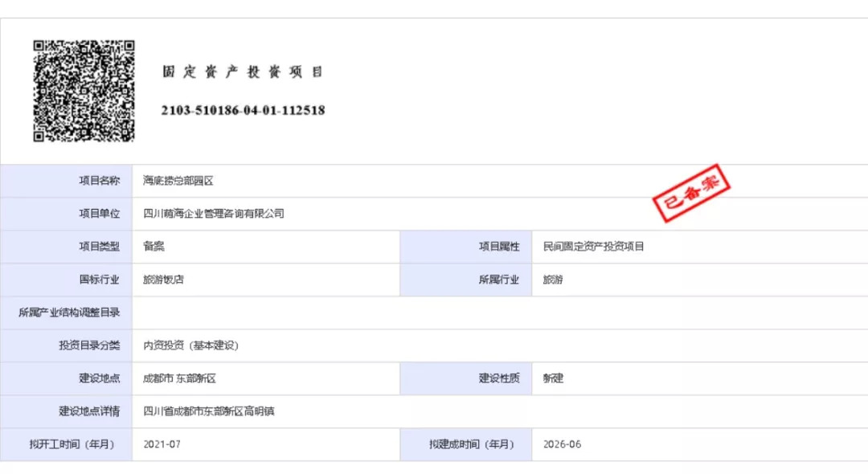Select the 内资投资（基本建设） value

tap(191, 345)
